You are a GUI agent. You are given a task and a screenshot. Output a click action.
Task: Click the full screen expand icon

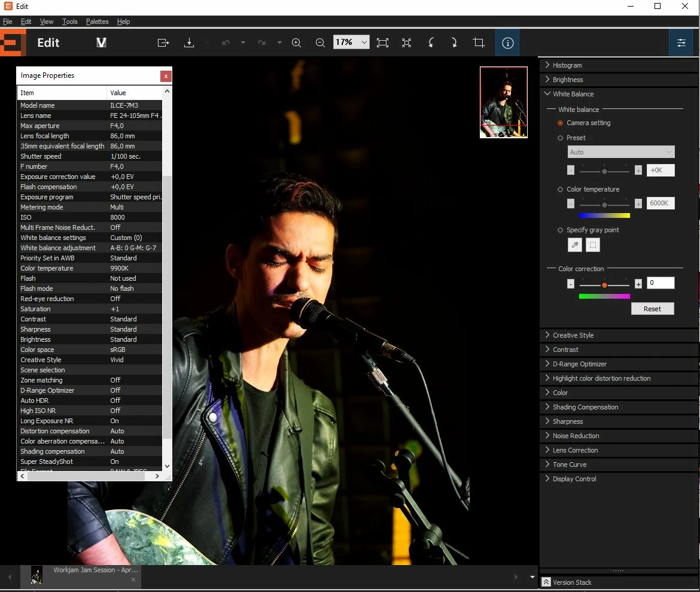[x=406, y=42]
